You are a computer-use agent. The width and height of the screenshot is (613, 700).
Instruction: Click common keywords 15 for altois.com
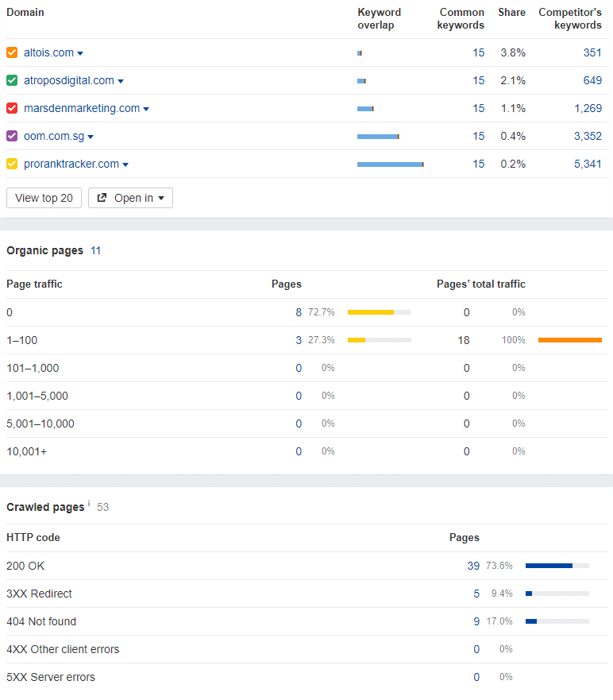coord(479,52)
